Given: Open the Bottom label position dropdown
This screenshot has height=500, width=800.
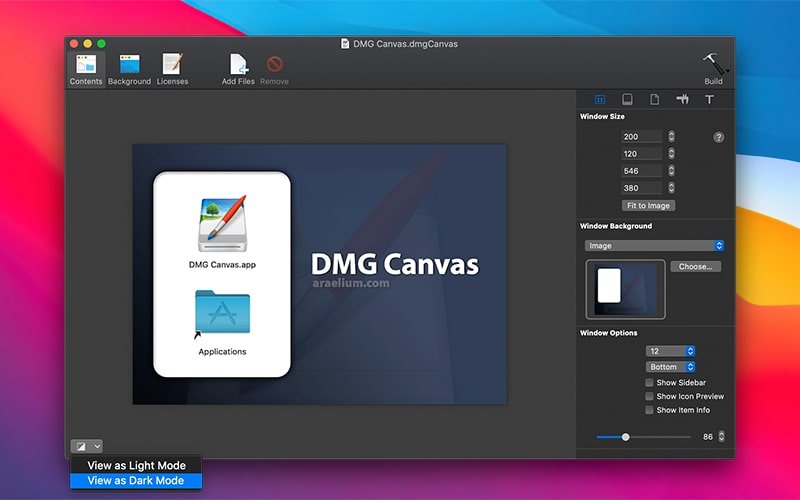Looking at the screenshot, I should pyautogui.click(x=670, y=367).
